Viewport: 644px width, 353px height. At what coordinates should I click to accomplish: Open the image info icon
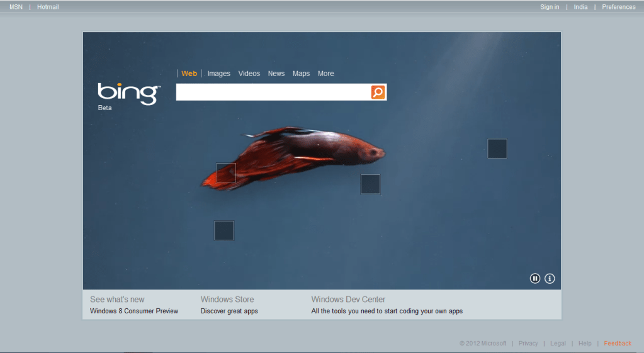click(x=550, y=278)
